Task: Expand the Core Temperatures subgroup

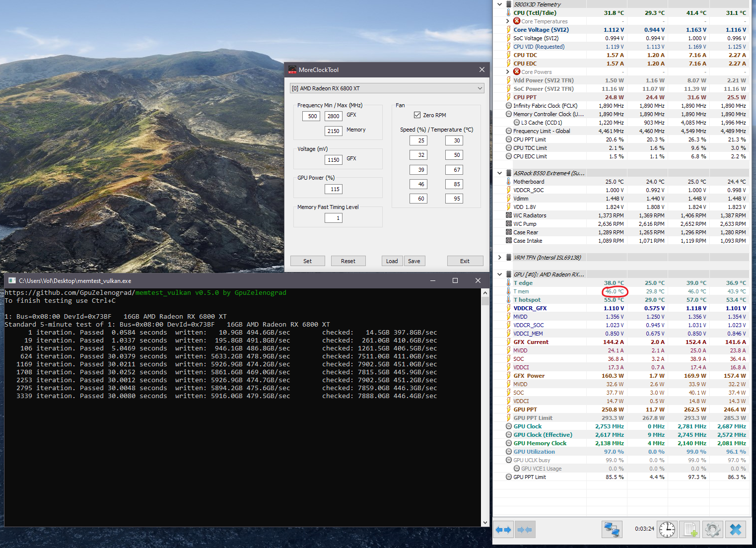Action: (507, 21)
